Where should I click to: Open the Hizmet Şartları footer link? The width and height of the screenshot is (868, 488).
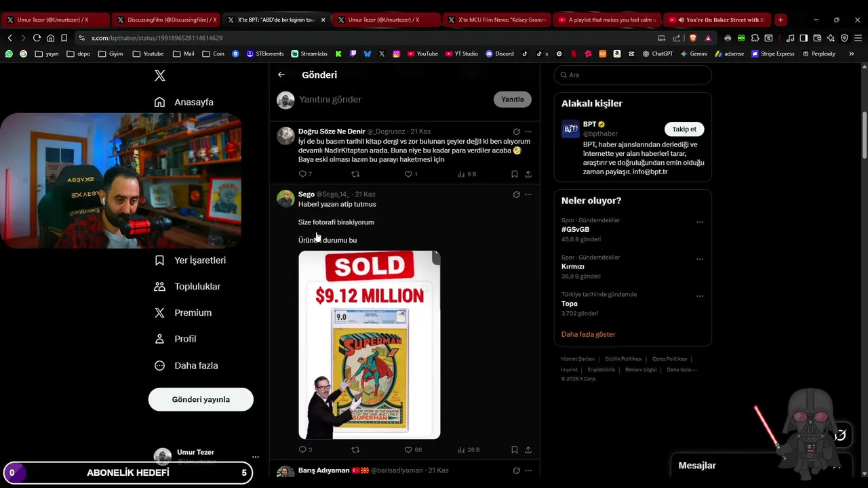[x=578, y=359]
